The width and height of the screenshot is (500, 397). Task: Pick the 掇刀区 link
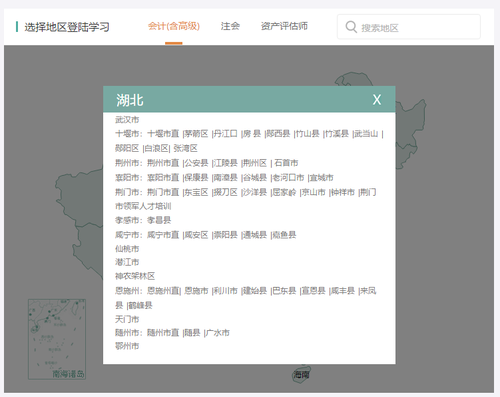tap(226, 192)
